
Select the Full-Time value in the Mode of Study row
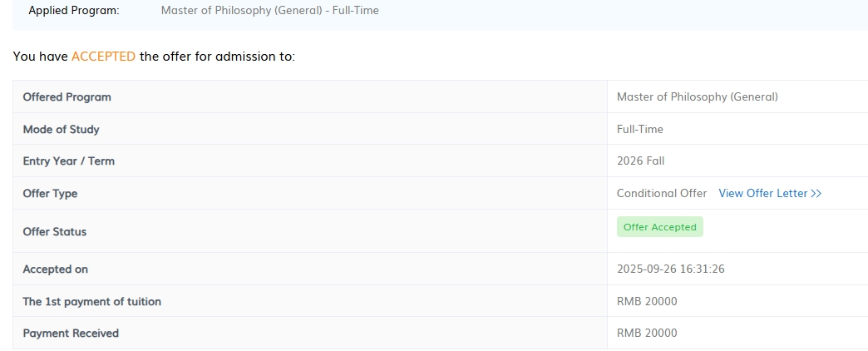tap(640, 129)
